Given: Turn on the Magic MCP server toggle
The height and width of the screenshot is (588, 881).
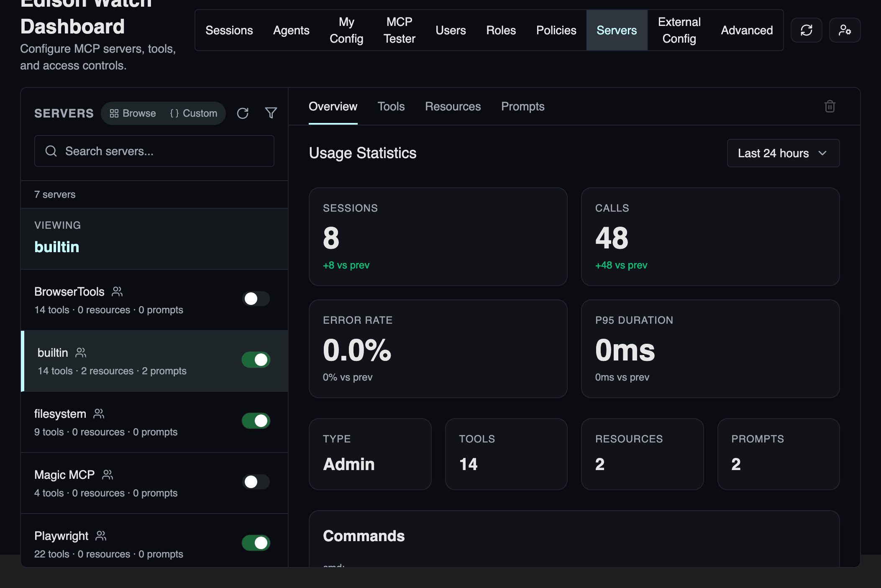Looking at the screenshot, I should coord(256,482).
